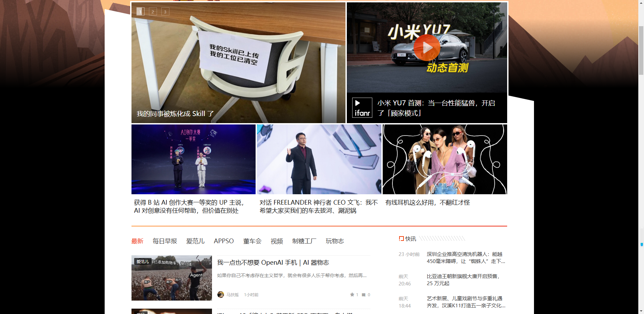
Task: Click the star like icon
Action: [352, 295]
